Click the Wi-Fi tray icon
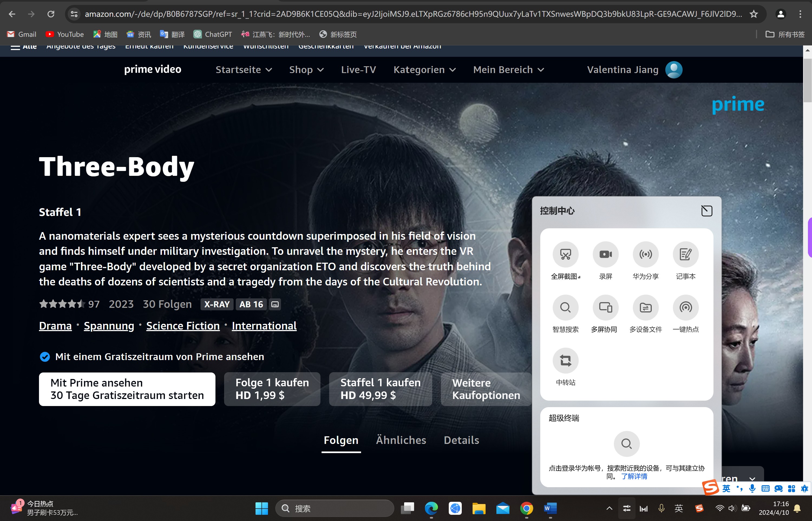 coord(720,508)
